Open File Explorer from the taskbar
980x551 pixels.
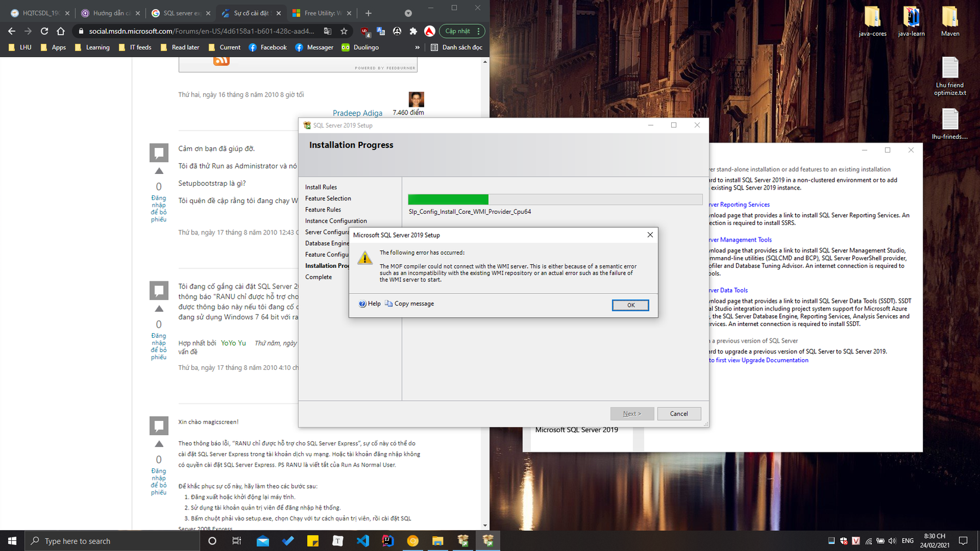pos(438,541)
